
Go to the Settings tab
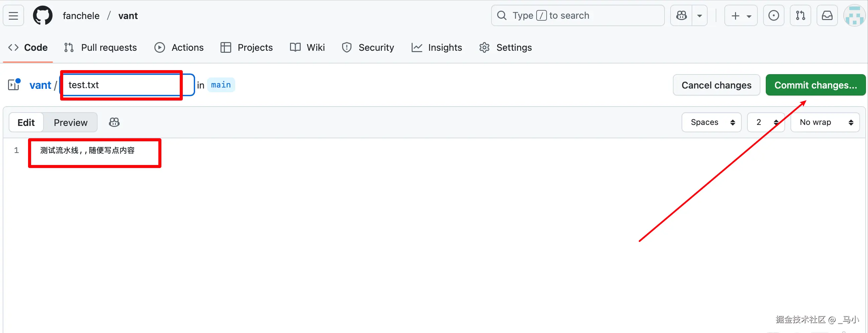pyautogui.click(x=505, y=47)
